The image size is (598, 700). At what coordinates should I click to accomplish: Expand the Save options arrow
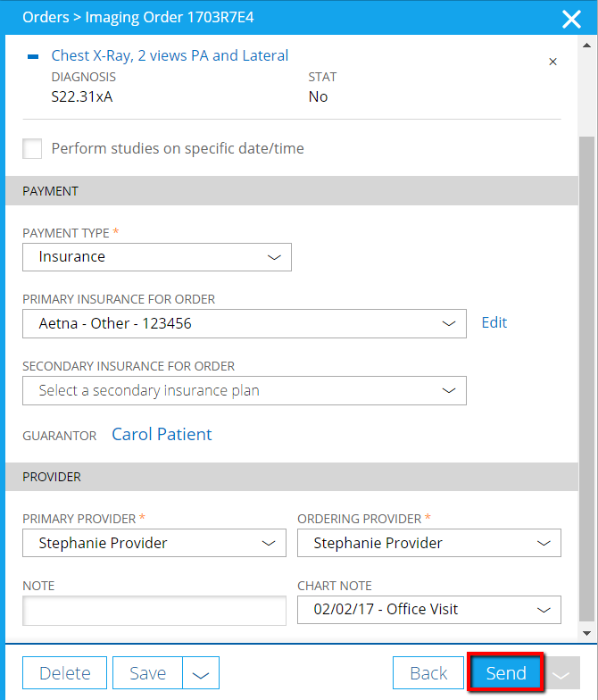point(201,674)
